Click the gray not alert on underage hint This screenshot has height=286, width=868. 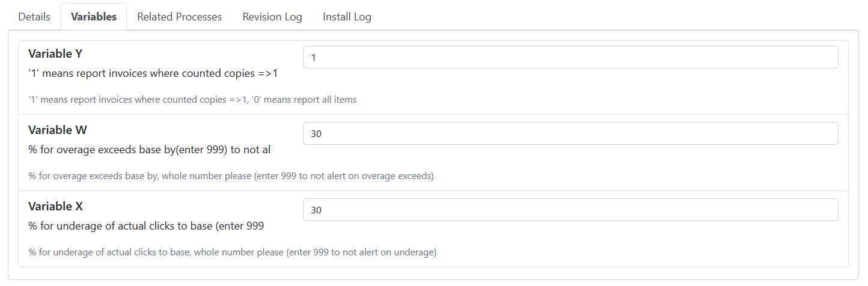tap(232, 252)
